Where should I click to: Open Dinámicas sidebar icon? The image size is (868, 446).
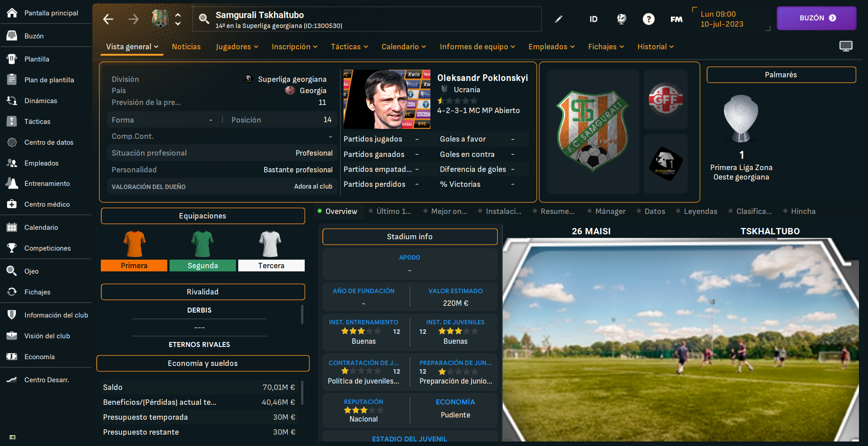point(12,100)
